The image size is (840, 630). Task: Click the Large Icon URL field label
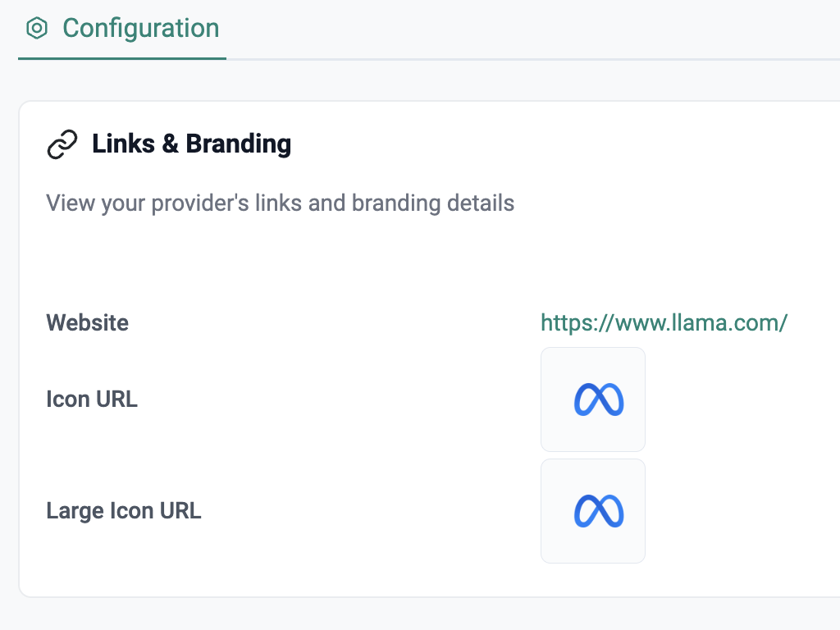coord(123,511)
